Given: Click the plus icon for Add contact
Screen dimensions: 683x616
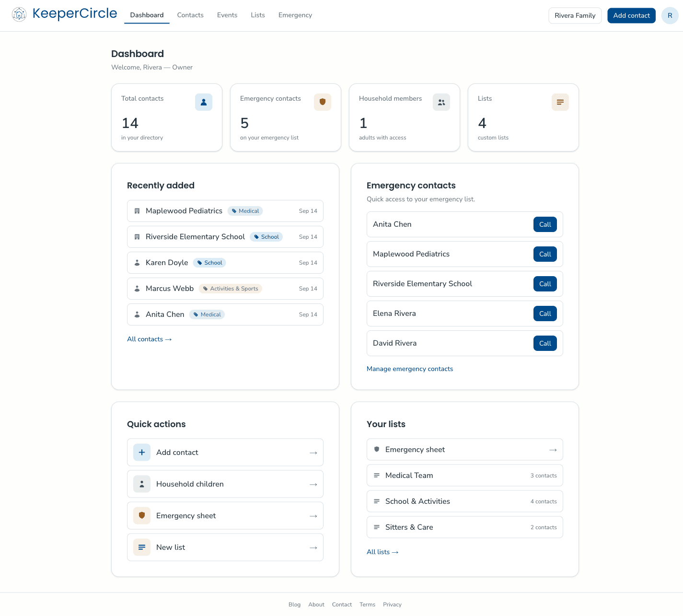Looking at the screenshot, I should click(x=142, y=453).
